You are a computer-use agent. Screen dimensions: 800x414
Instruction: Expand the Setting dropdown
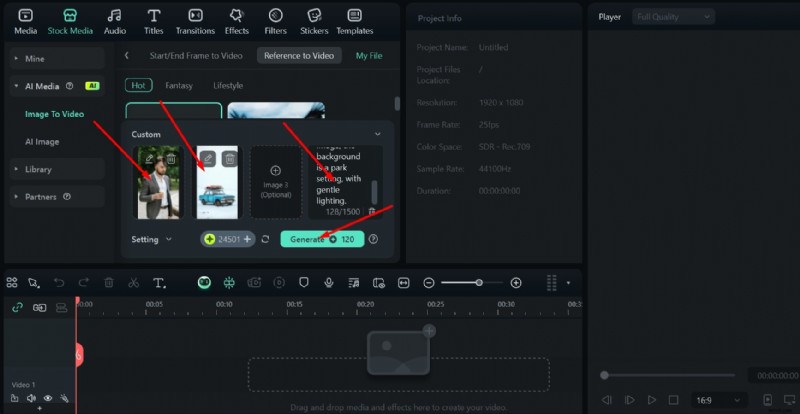(151, 240)
